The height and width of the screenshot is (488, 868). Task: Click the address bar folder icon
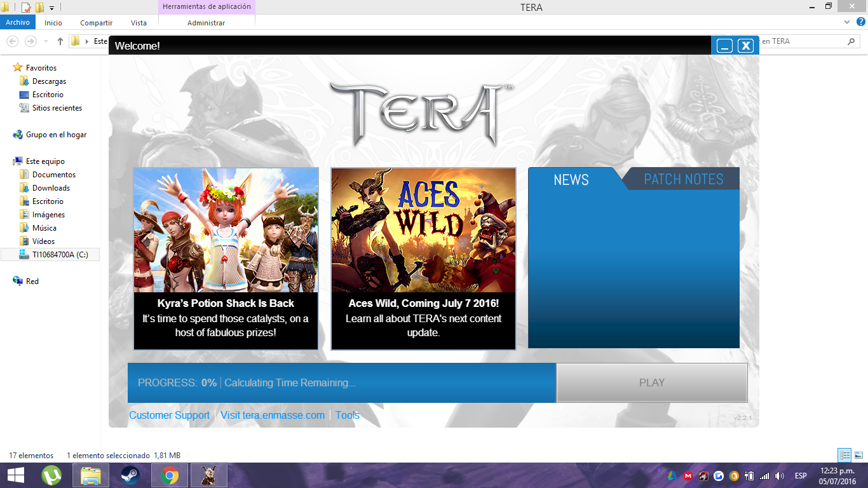(76, 41)
